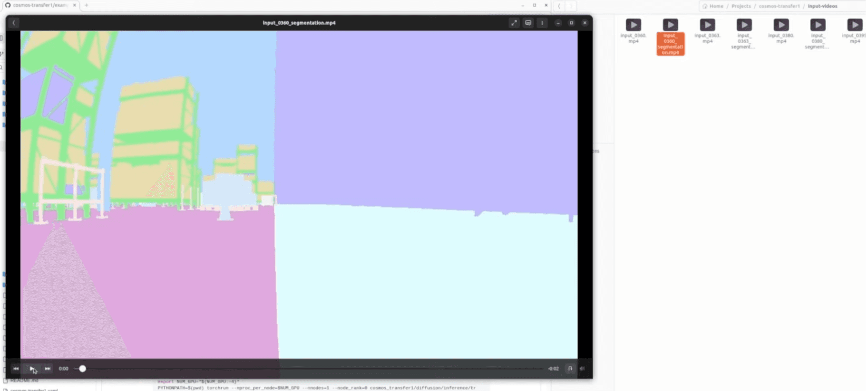Go to Home in file path bar
The height and width of the screenshot is (391, 868).
point(716,6)
